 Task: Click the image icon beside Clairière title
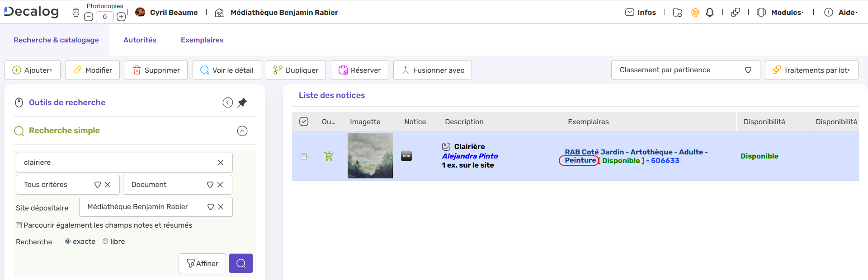[x=446, y=146]
